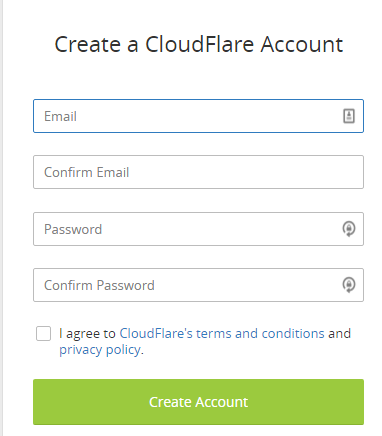Click the 'Email' placeholder in the highlighted field
382x436 pixels.
point(60,116)
